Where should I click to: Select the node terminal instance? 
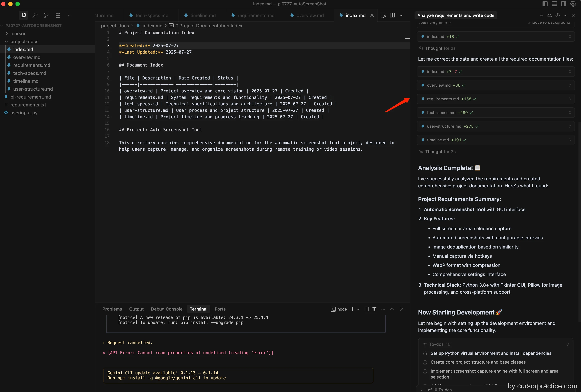(x=339, y=309)
